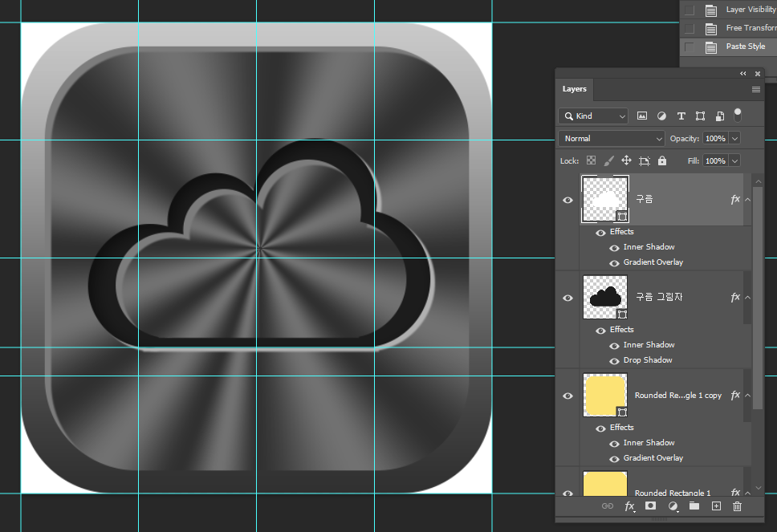Create new fill or adjustment layer icon
Viewport: 777px width, 532px height.
[x=673, y=506]
